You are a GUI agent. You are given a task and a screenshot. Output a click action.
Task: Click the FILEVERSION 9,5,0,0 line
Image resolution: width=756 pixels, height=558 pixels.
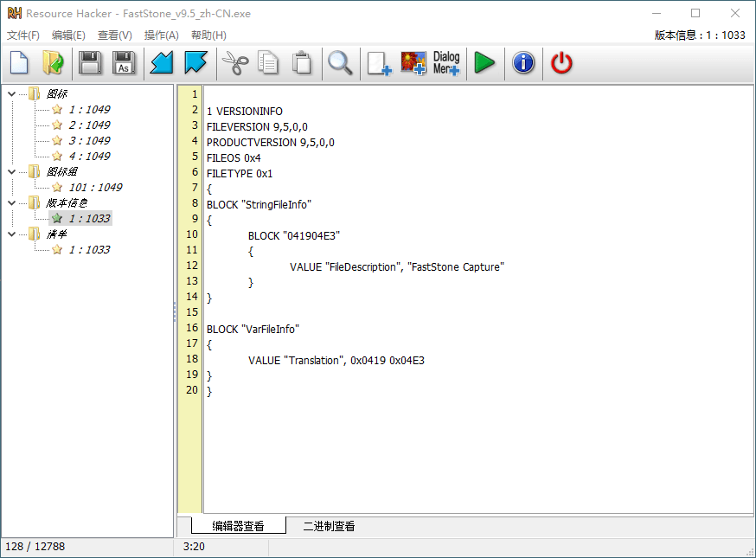257,127
